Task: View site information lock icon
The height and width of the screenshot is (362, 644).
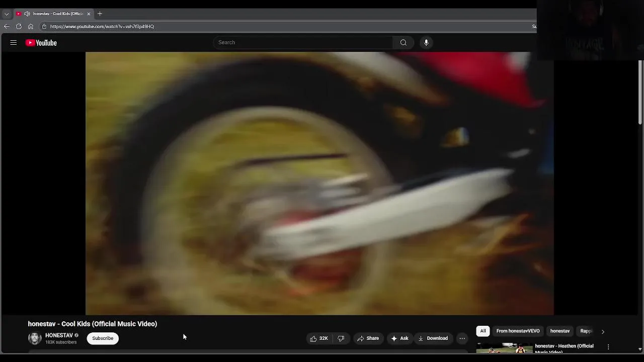Action: tap(44, 26)
